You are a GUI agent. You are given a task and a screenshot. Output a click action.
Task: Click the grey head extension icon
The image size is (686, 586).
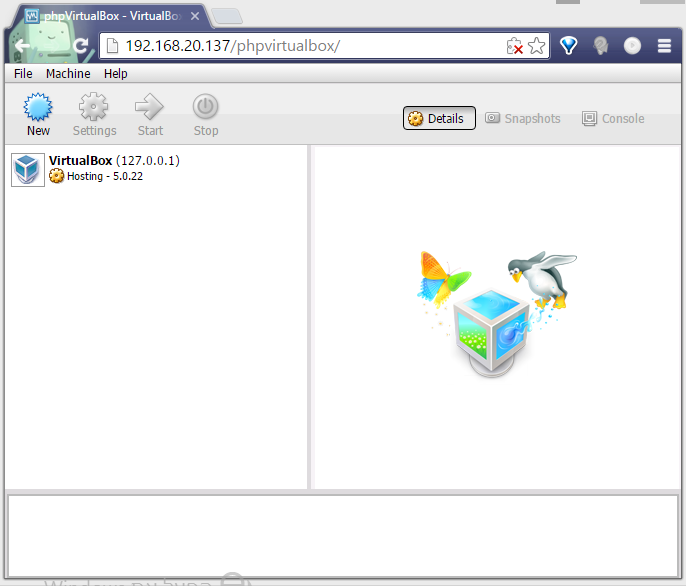point(601,46)
